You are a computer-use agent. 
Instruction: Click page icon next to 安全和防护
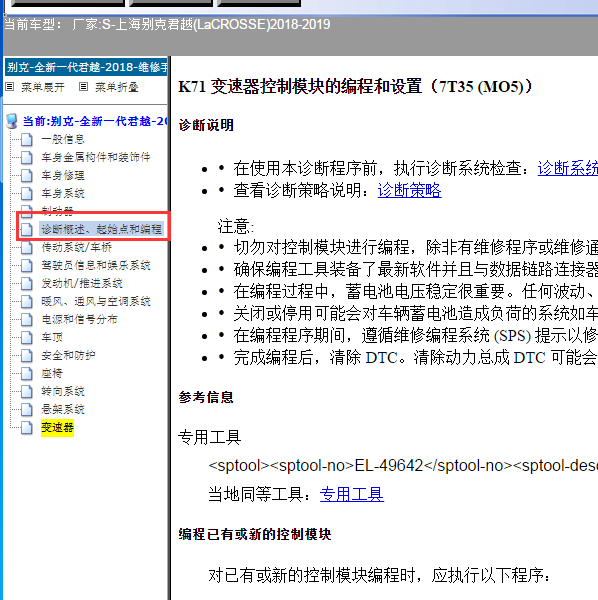pos(26,355)
